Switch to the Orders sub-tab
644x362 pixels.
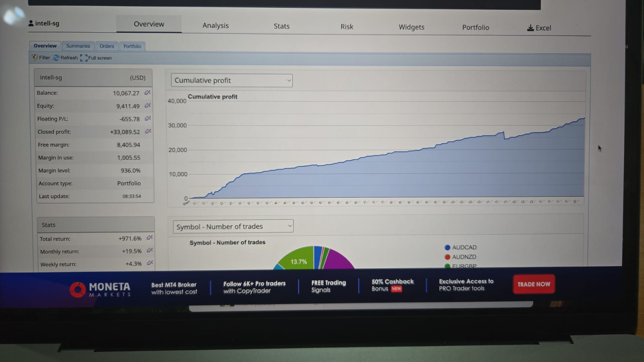107,46
